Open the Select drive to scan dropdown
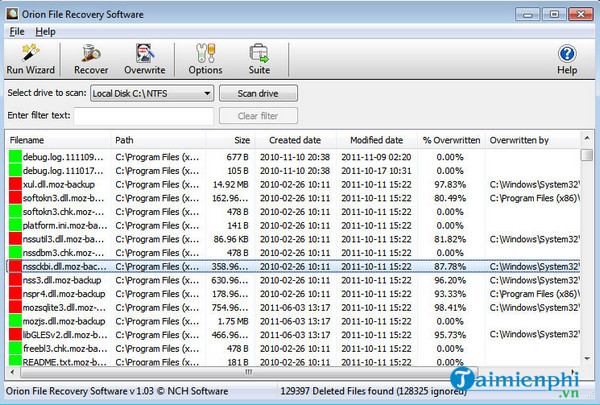Viewport: 600px width, 405px height. pos(152,93)
